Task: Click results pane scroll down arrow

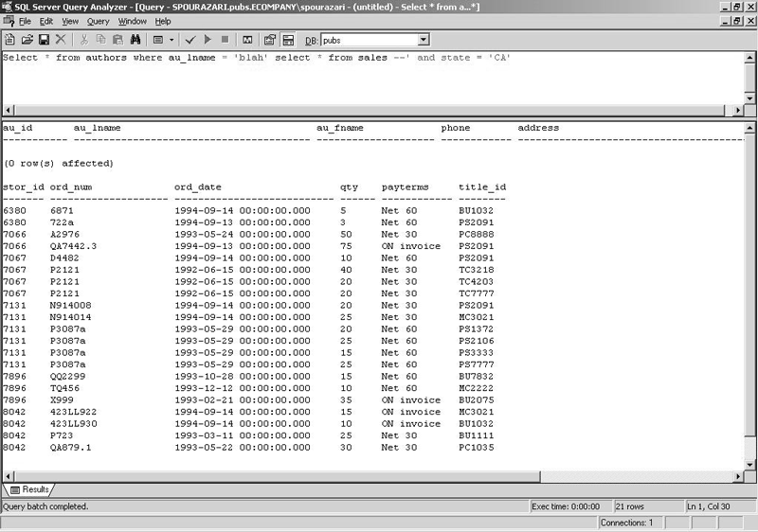Action: [x=749, y=465]
